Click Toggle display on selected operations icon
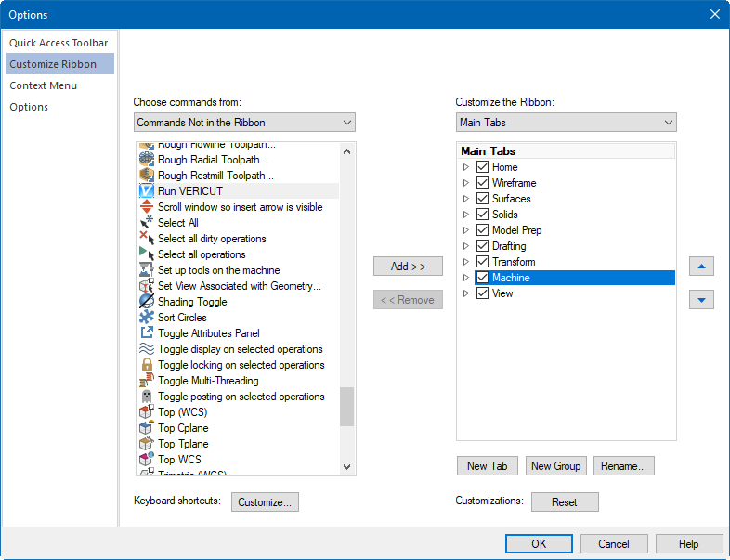 (146, 349)
